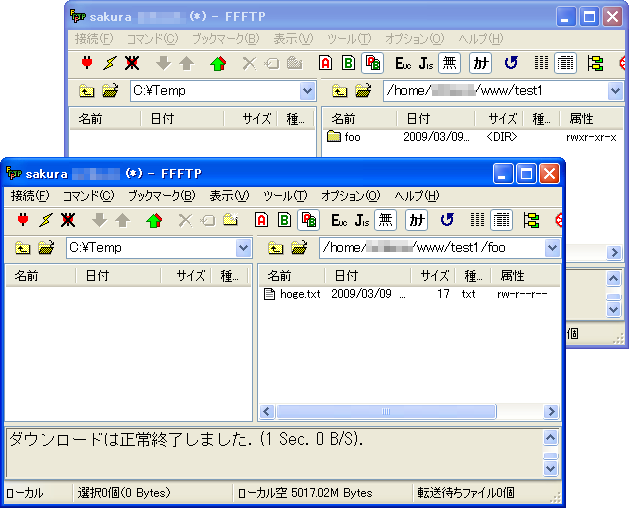629x508 pixels.
Task: Sort remote list by 属性 column in front window
Action: click(x=526, y=276)
